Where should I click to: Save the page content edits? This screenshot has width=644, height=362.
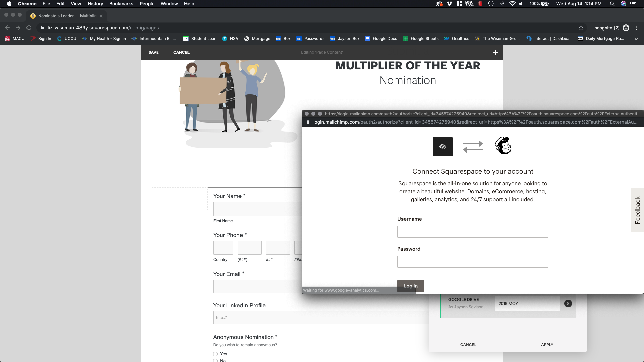[154, 52]
